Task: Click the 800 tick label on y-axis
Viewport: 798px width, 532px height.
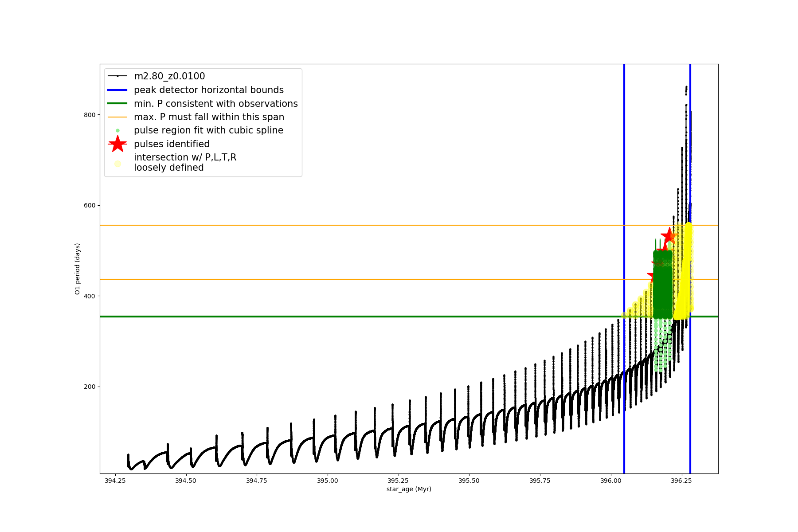Action: pyautogui.click(x=90, y=115)
